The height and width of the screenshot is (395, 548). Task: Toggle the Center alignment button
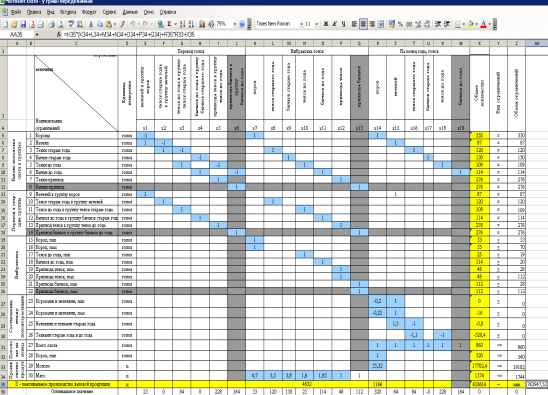(x=363, y=24)
